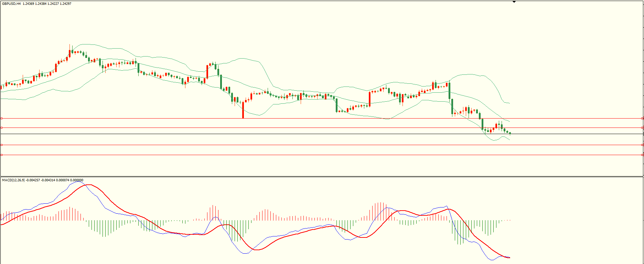Click the blue MACD line trough near right end
Image resolution: width=644 pixels, height=264 pixels.
click(492, 260)
